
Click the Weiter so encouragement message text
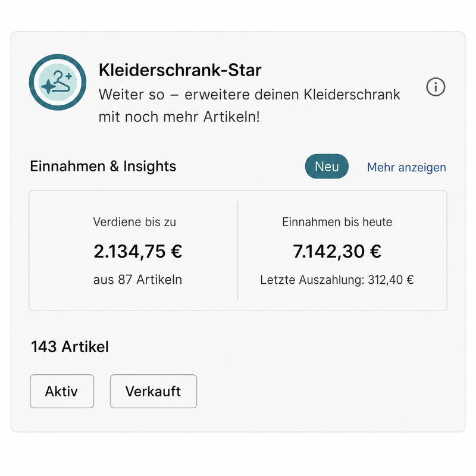click(249, 106)
